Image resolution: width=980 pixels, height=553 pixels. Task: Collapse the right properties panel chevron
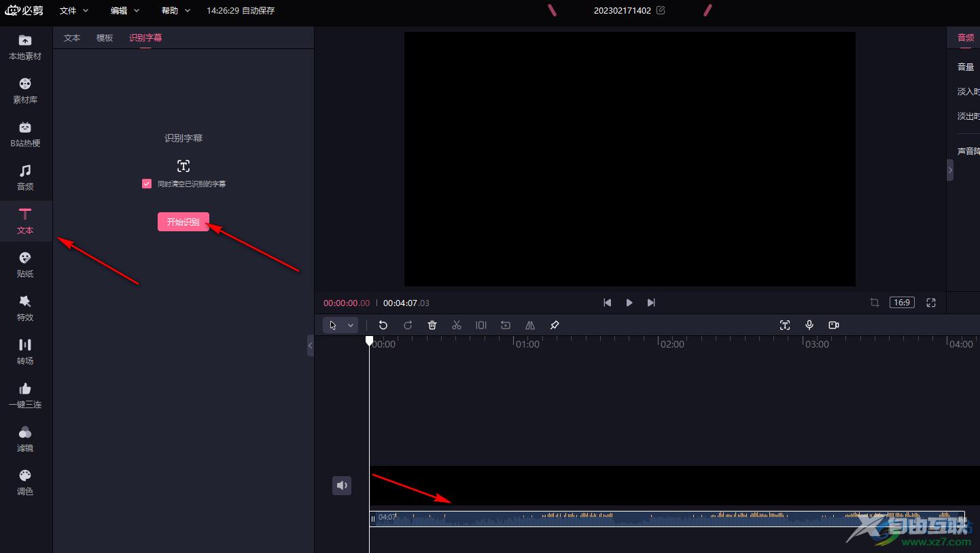[x=950, y=170]
